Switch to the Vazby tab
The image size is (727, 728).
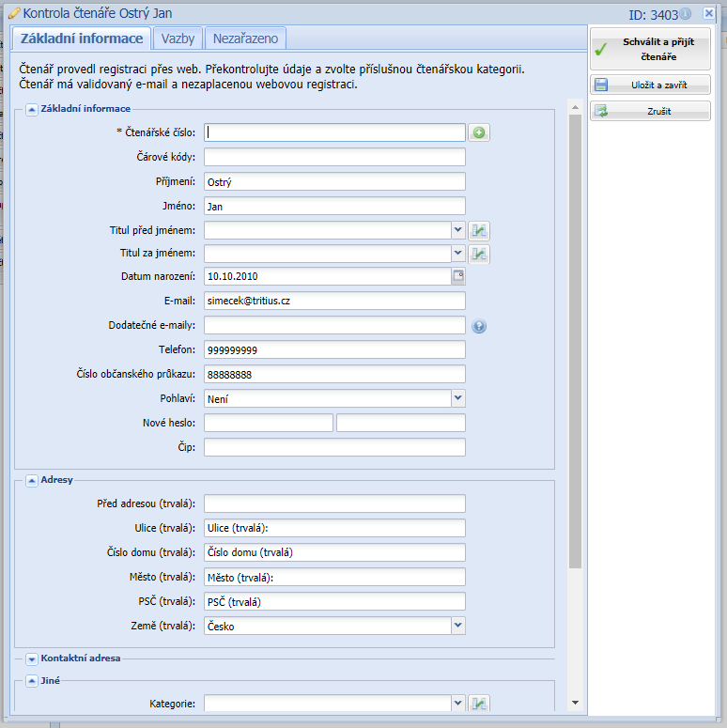tap(178, 39)
